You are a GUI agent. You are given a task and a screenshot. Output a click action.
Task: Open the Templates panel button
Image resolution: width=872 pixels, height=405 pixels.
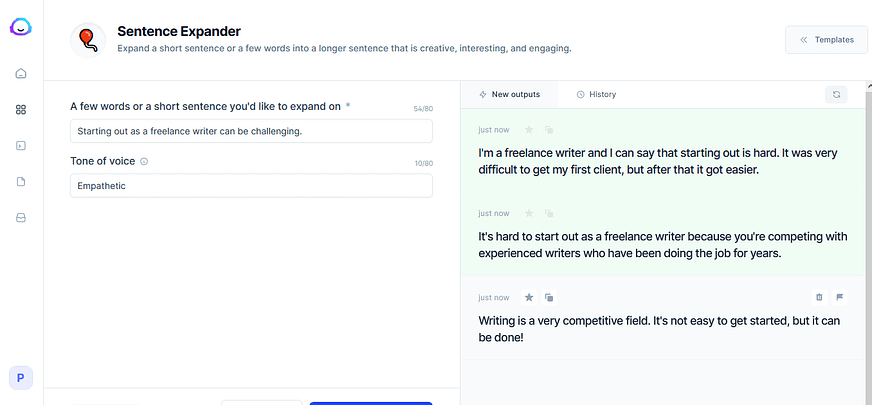pos(826,40)
